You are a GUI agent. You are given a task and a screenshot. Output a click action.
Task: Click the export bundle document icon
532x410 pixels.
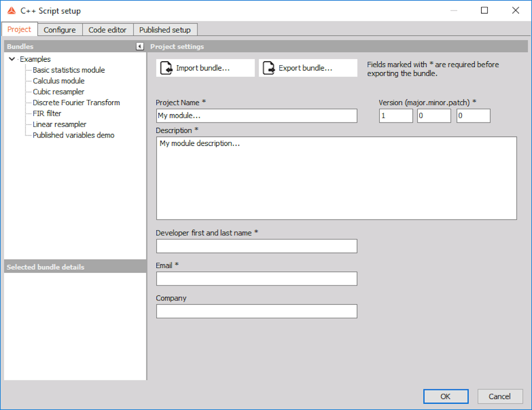pyautogui.click(x=269, y=68)
